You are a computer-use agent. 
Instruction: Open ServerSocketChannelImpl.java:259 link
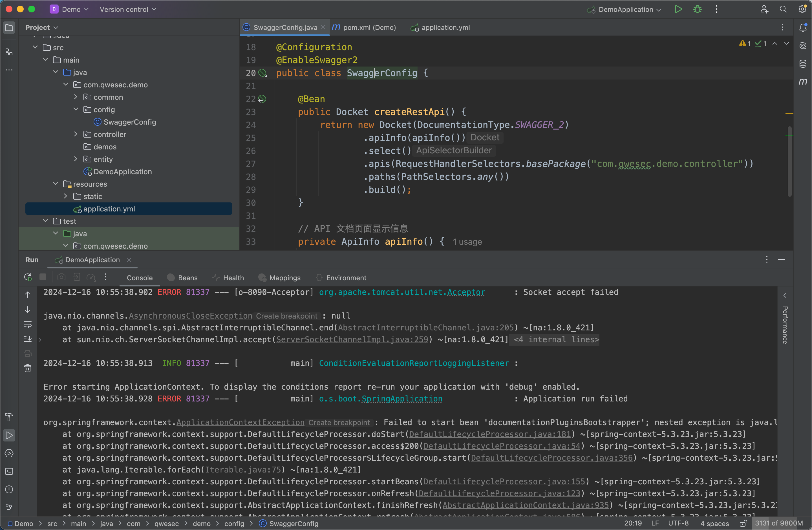(352, 339)
